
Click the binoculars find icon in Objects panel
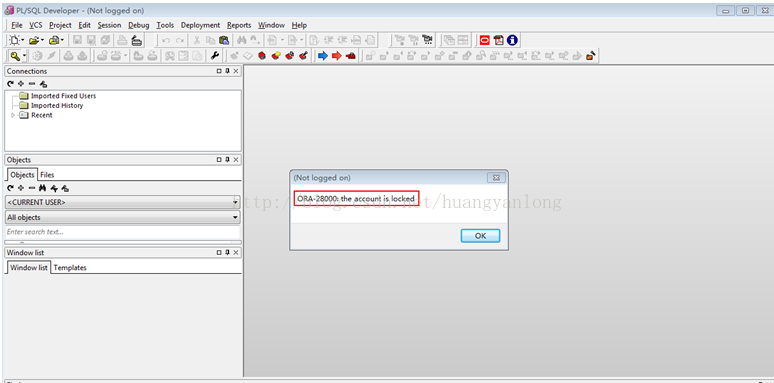pos(42,188)
